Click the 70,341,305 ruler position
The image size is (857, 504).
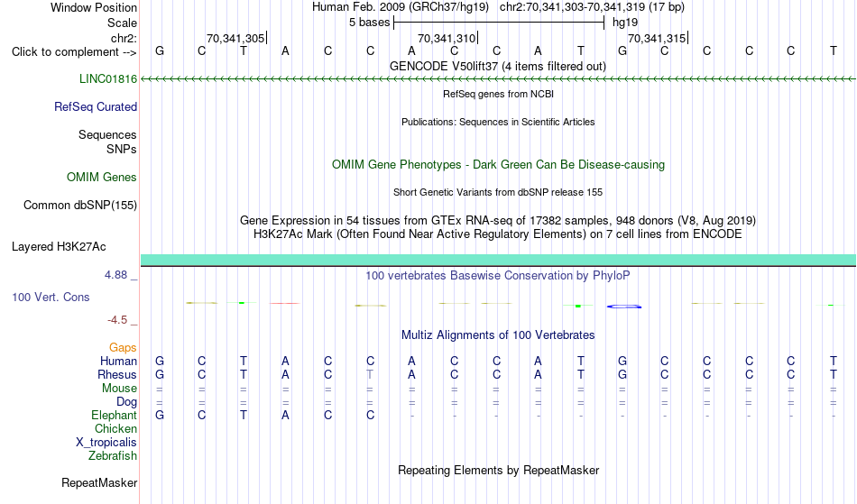236,38
